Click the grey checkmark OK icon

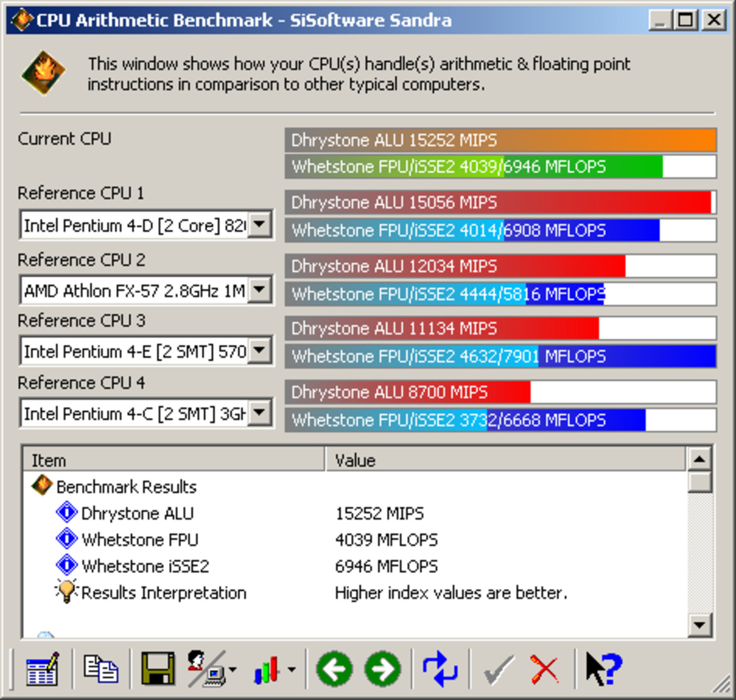[498, 670]
